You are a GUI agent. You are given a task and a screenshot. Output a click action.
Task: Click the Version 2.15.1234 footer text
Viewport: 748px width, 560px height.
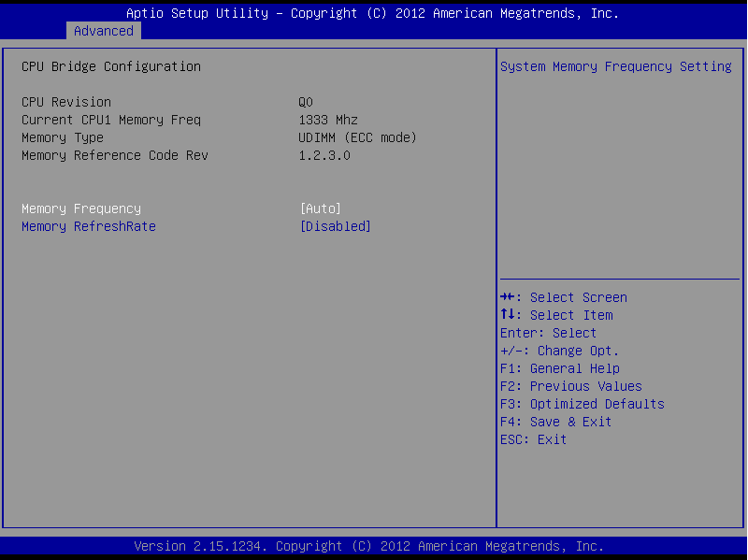(368, 546)
